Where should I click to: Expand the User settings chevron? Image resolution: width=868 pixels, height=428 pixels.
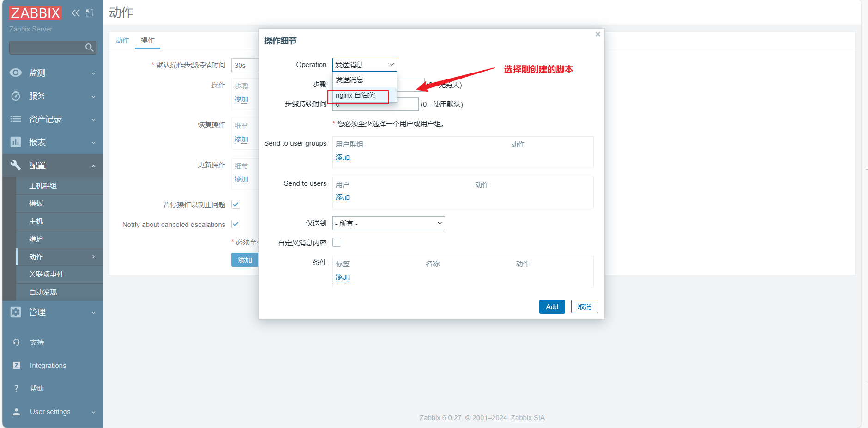click(x=94, y=412)
